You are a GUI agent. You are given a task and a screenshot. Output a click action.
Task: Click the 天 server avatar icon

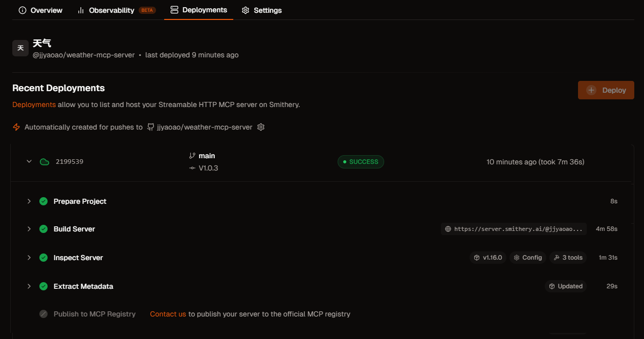point(20,48)
